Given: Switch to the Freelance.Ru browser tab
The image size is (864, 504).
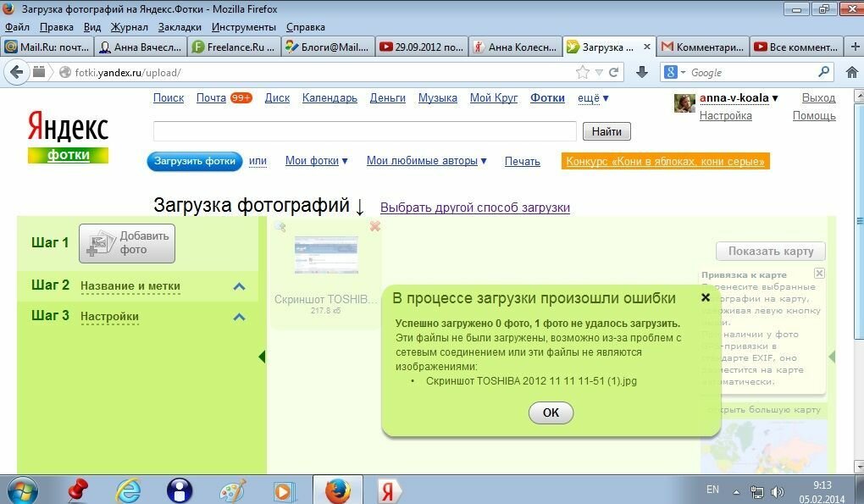Looking at the screenshot, I should tap(233, 47).
